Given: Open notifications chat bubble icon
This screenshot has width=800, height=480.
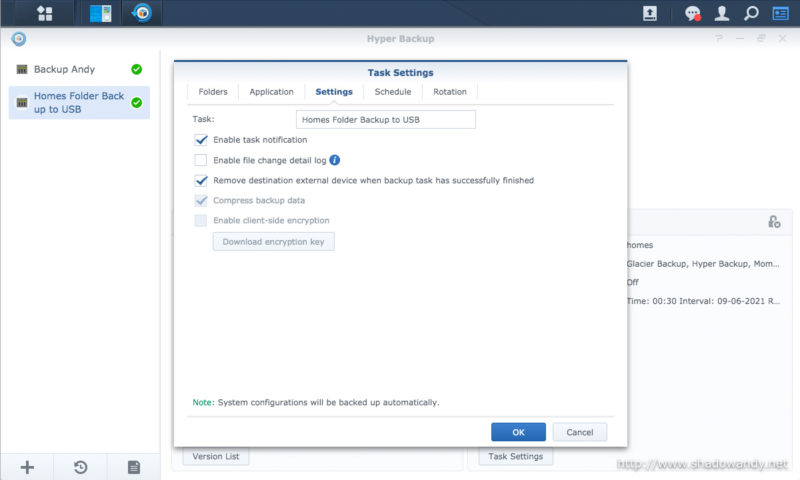Looking at the screenshot, I should click(692, 13).
